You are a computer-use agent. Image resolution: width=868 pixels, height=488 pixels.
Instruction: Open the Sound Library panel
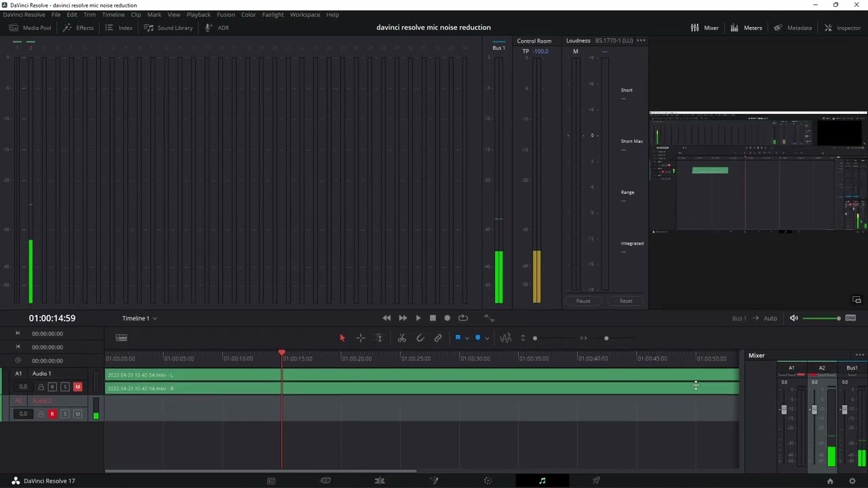click(x=168, y=28)
